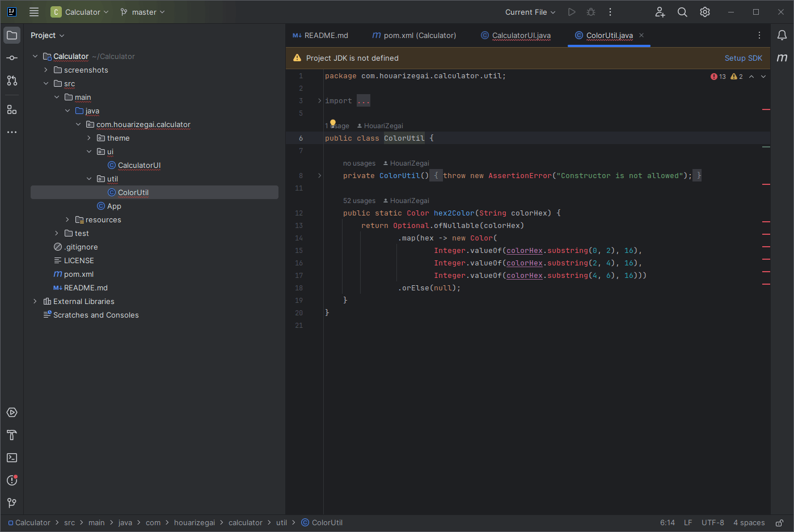Click the Setup SDK link
794x532 pixels.
pos(743,58)
